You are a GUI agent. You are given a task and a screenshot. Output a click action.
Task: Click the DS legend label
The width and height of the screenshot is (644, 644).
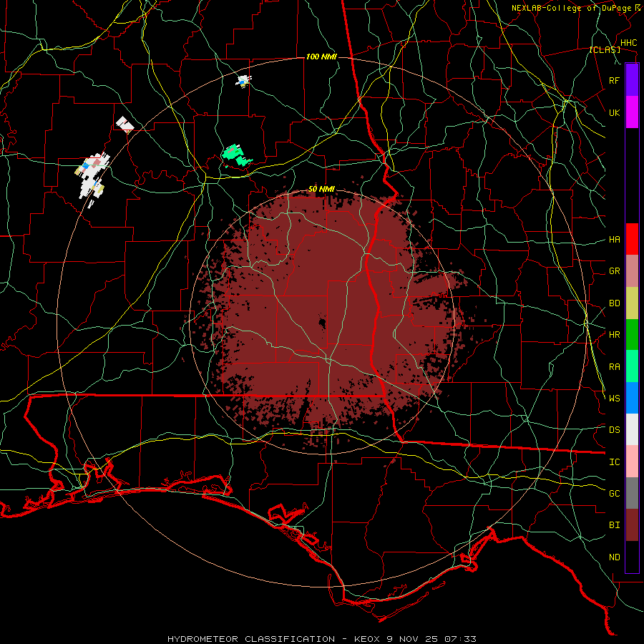pos(614,430)
